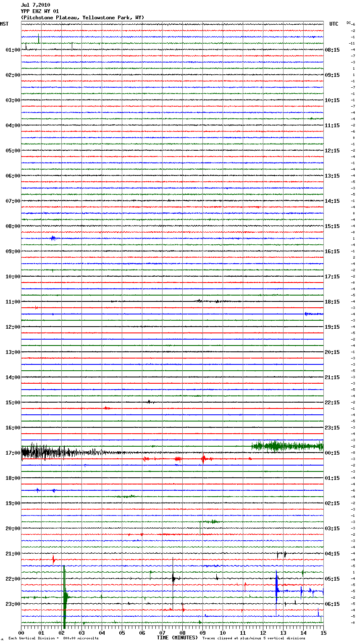
Task: Click the 13:15 UTC time label
Action: click(332, 176)
